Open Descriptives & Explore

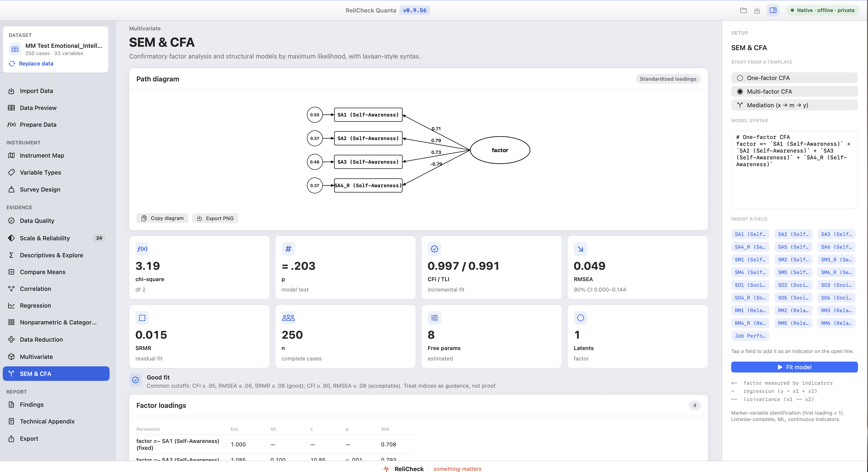[x=56, y=255]
